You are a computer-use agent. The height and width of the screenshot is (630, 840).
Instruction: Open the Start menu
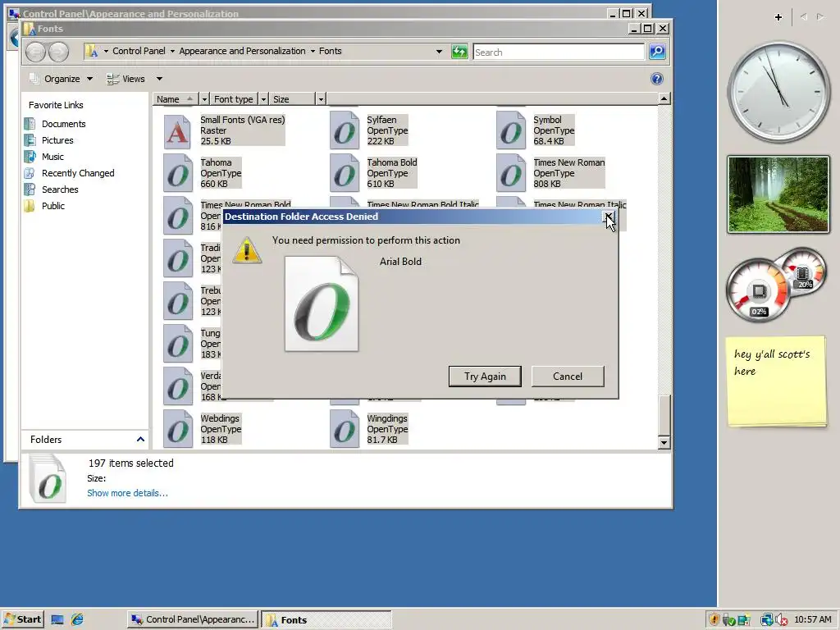[22, 619]
